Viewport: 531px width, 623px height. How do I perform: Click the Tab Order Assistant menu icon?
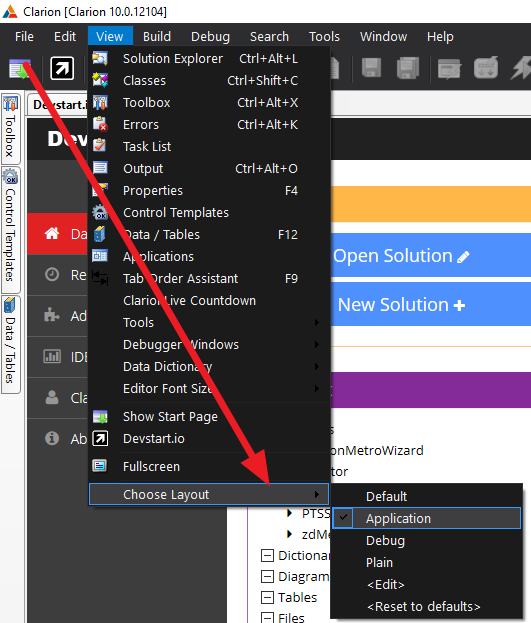[x=100, y=278]
